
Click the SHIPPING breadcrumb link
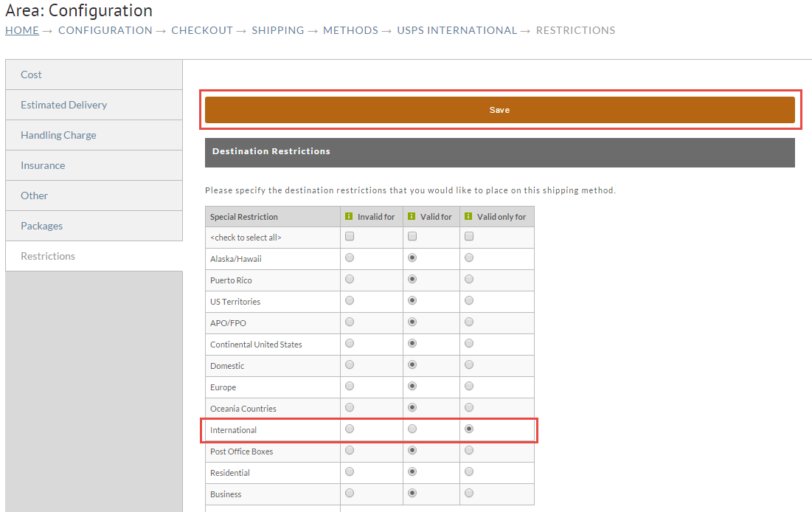278,30
